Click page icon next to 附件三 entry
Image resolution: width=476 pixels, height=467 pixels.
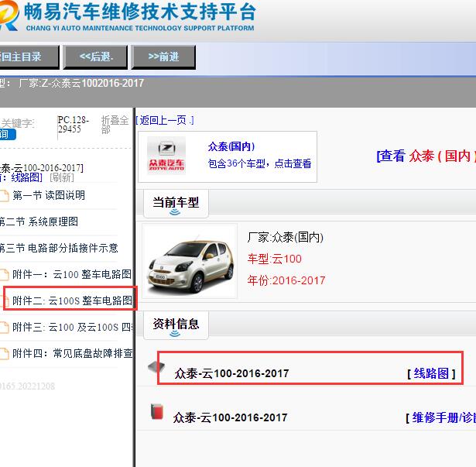[4, 328]
